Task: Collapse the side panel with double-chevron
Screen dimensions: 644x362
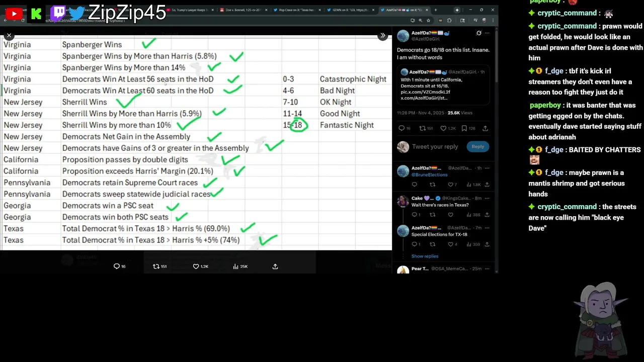Action: pos(383,36)
